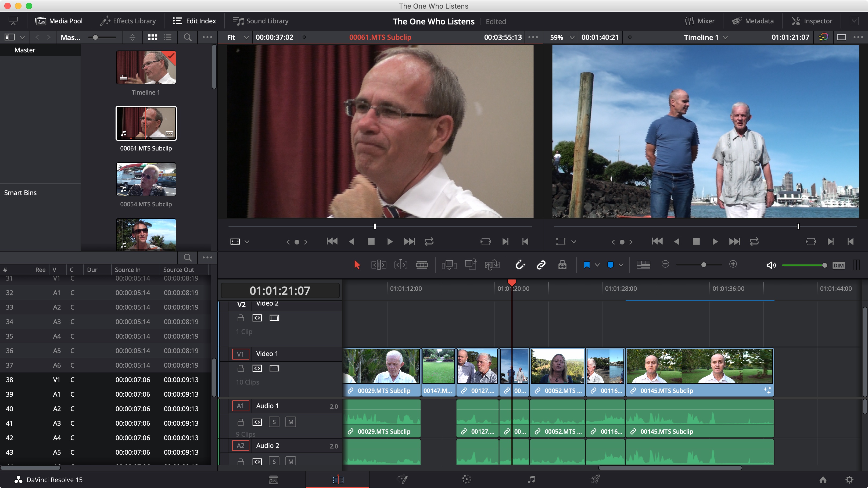
Task: Switch media pool to thumbnail view
Action: (x=152, y=37)
